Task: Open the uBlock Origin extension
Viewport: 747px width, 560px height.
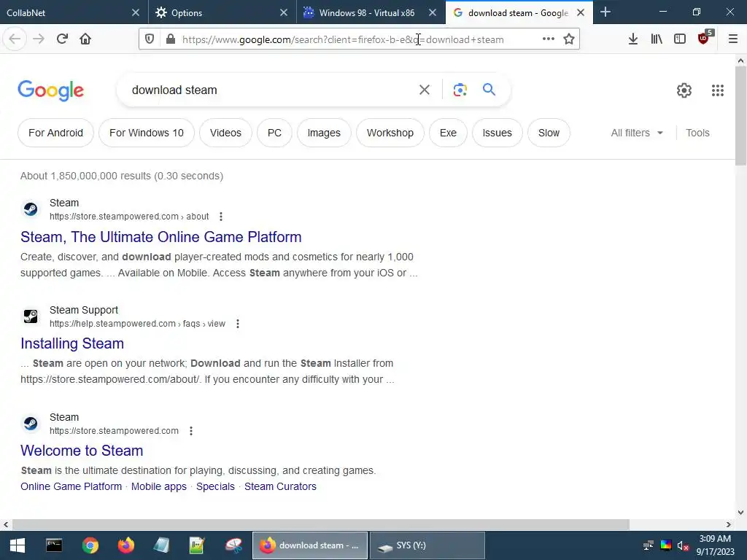Action: point(704,38)
